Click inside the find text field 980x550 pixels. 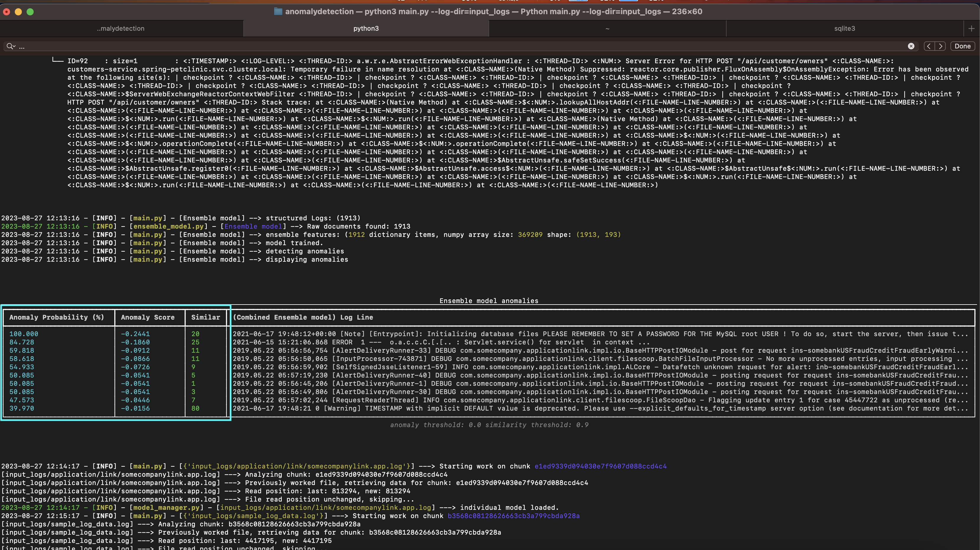457,46
